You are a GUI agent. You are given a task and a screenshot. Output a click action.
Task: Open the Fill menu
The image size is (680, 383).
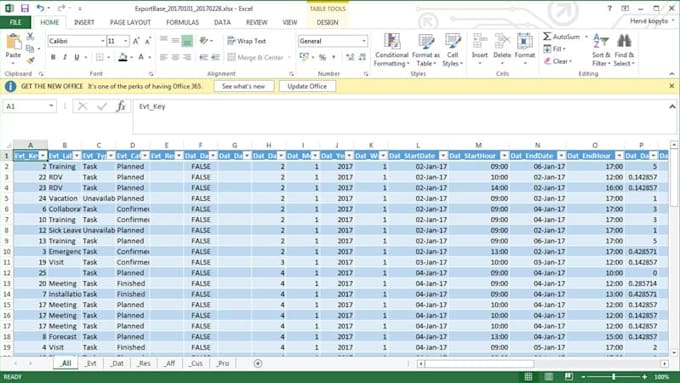pos(555,49)
